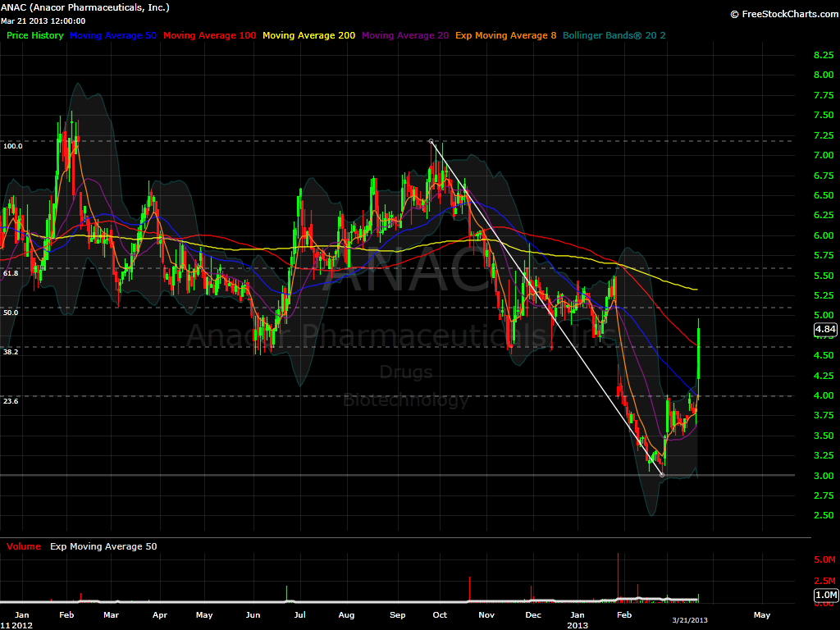This screenshot has height=630, width=840.
Task: Click the 5.75 price axis label
Action: pos(824,256)
